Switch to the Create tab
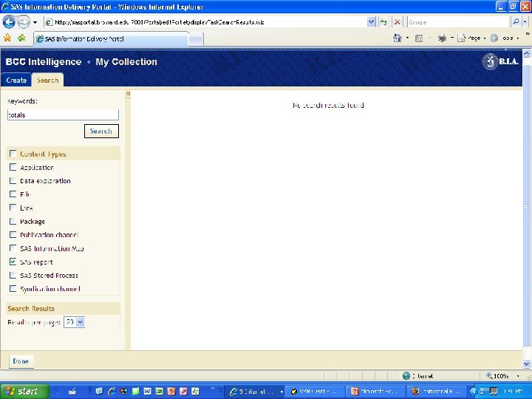Viewport: 532px width, 399px height. pyautogui.click(x=16, y=81)
